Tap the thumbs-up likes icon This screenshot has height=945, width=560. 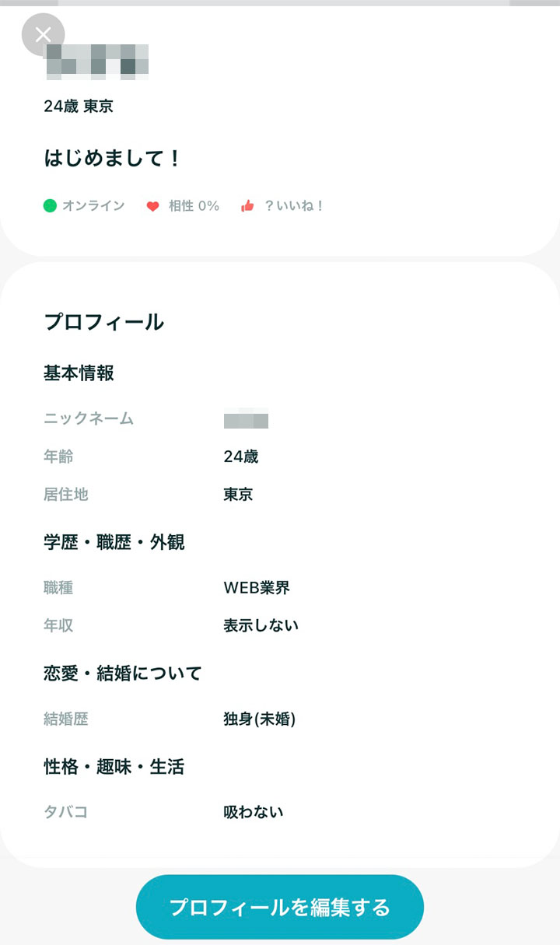(x=247, y=206)
